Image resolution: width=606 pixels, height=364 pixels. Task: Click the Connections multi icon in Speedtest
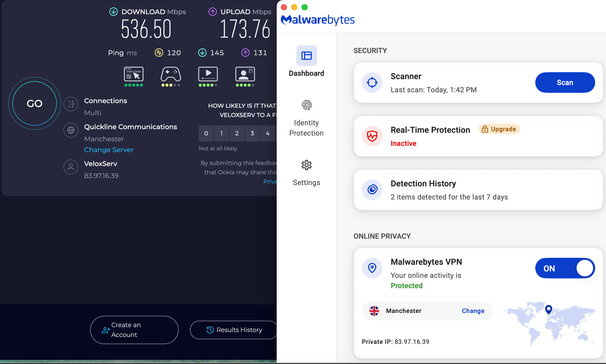pyautogui.click(x=71, y=104)
